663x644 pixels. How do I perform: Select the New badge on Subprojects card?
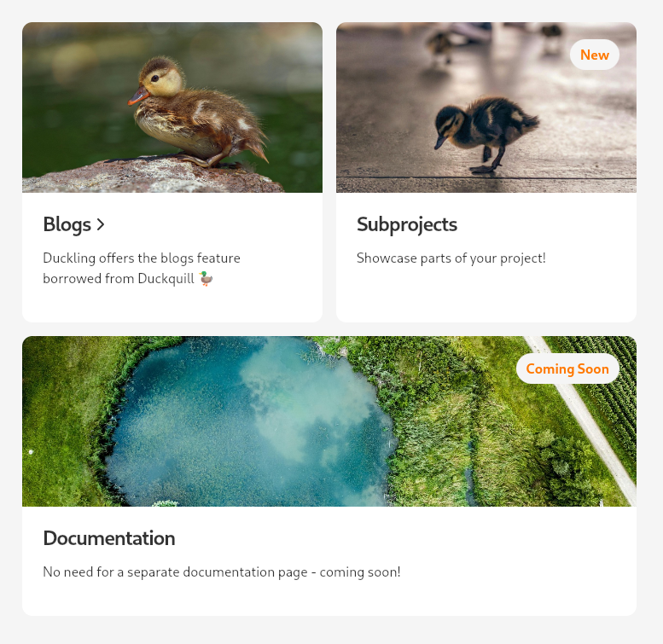[595, 55]
